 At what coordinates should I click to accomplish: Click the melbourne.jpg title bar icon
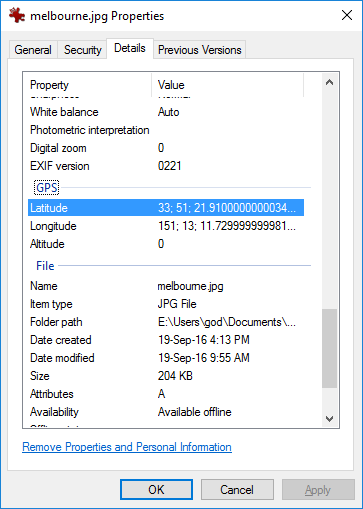point(17,15)
